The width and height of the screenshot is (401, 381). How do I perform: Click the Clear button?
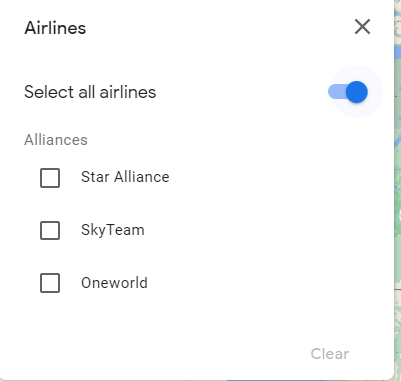coord(330,354)
